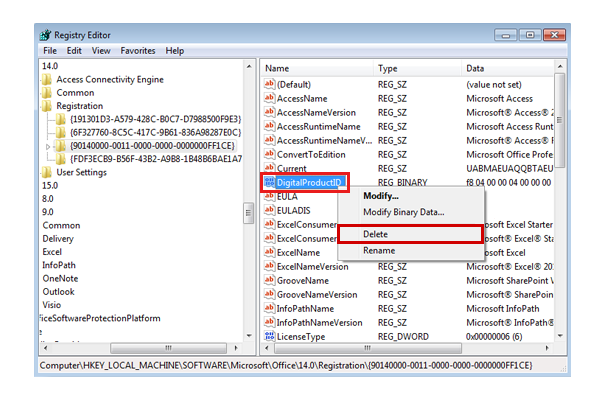Click the string icon beside ExcelNameVersion
Viewport: 606px width, 400px height.
[x=269, y=266]
